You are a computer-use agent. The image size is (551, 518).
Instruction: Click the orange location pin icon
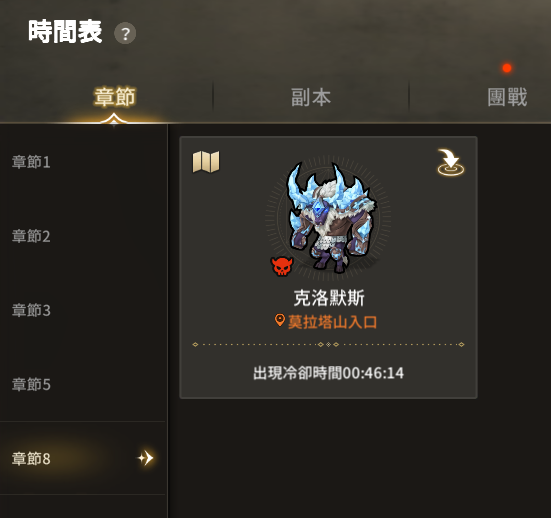[280, 320]
